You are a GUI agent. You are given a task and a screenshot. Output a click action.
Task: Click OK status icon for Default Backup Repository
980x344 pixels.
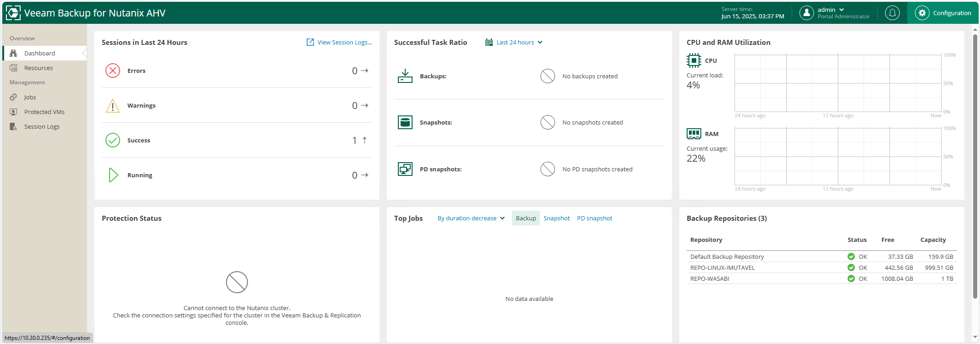click(x=851, y=257)
